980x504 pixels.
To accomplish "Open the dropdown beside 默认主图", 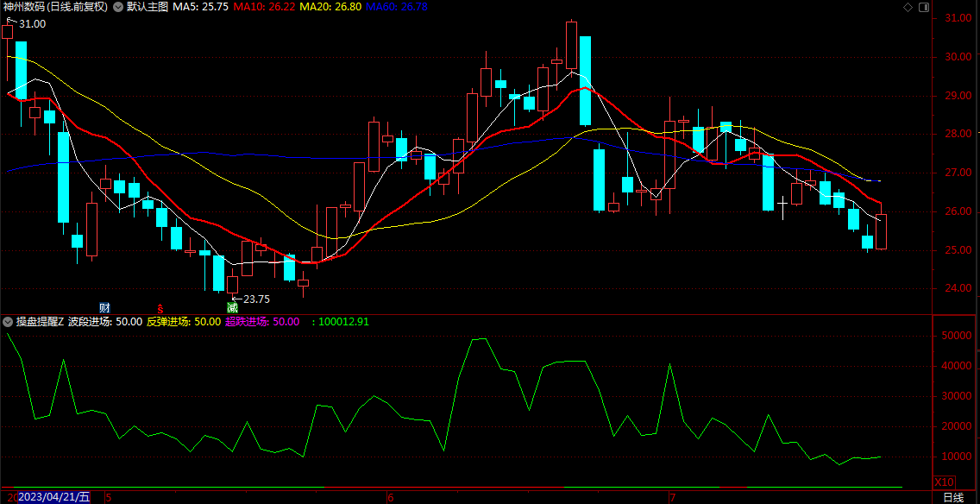I will (117, 8).
